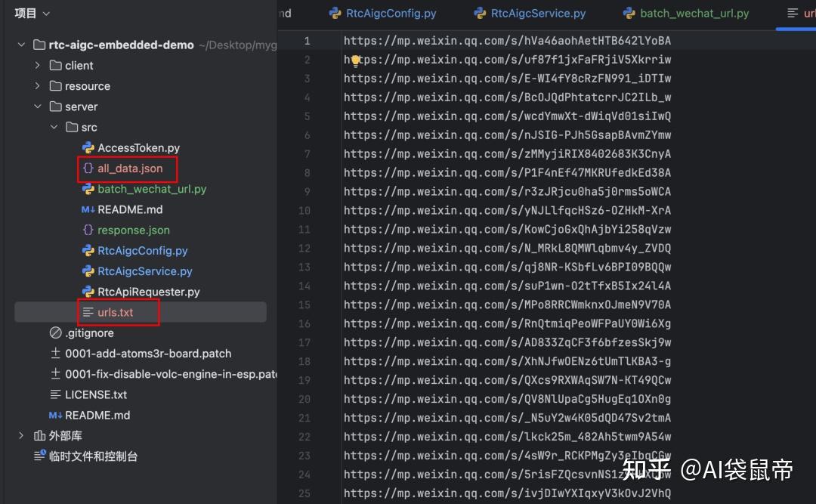816x504 pixels.
Task: Expand the resource folder
Action: [38, 86]
